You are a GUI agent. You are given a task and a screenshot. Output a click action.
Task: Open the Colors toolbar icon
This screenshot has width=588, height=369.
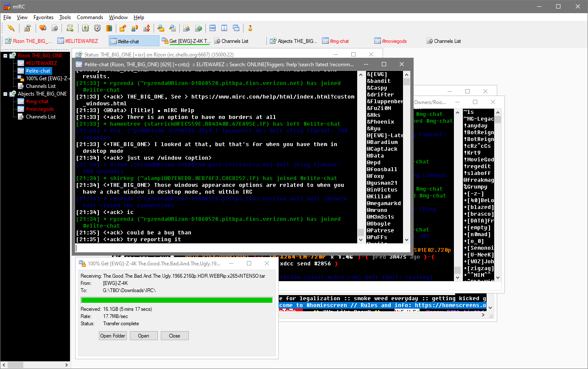(109, 28)
